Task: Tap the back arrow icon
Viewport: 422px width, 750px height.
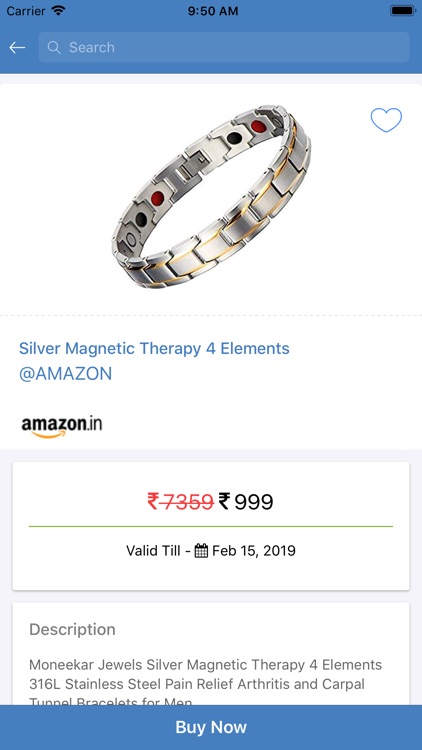Action: [x=17, y=47]
